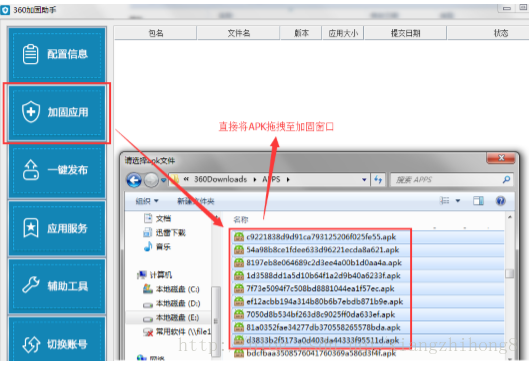Sort by the 名称 column header
The image size is (529, 365).
[x=241, y=220]
